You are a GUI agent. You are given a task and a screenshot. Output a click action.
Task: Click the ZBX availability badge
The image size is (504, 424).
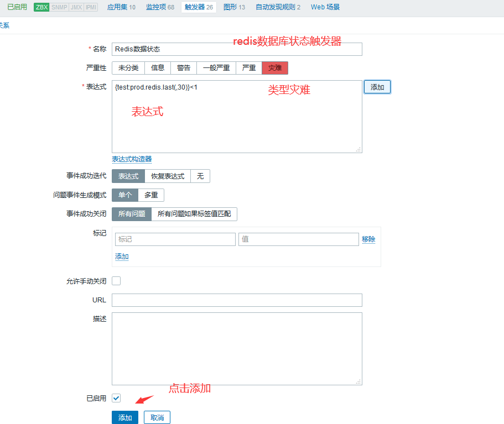tap(41, 7)
